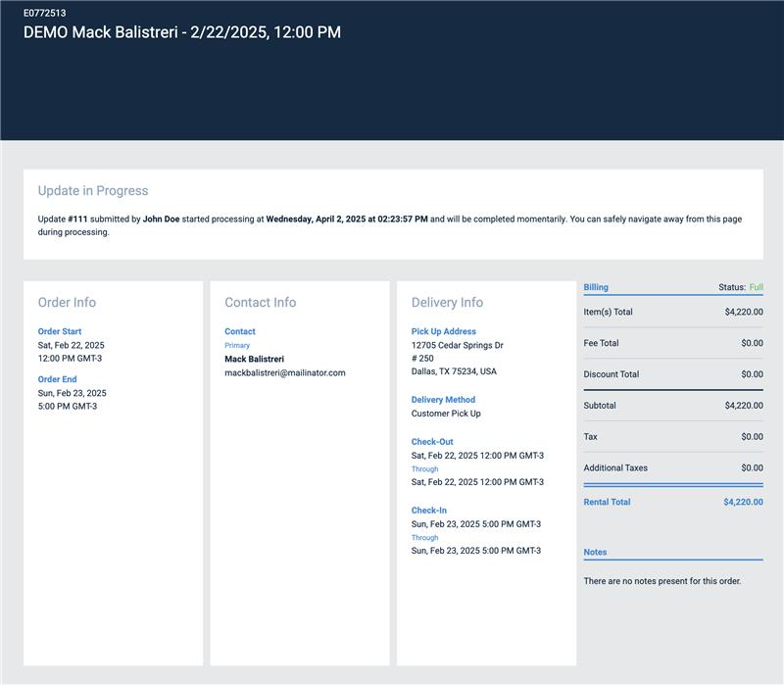
Task: Click the Primary tag under Contact
Action: (237, 345)
